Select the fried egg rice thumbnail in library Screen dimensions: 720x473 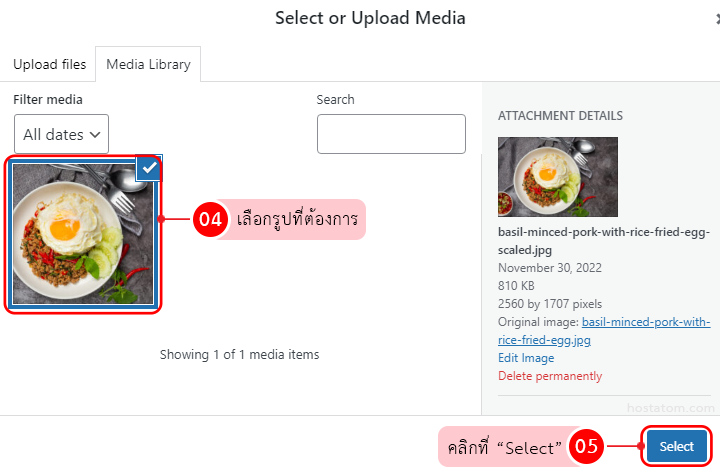point(83,234)
